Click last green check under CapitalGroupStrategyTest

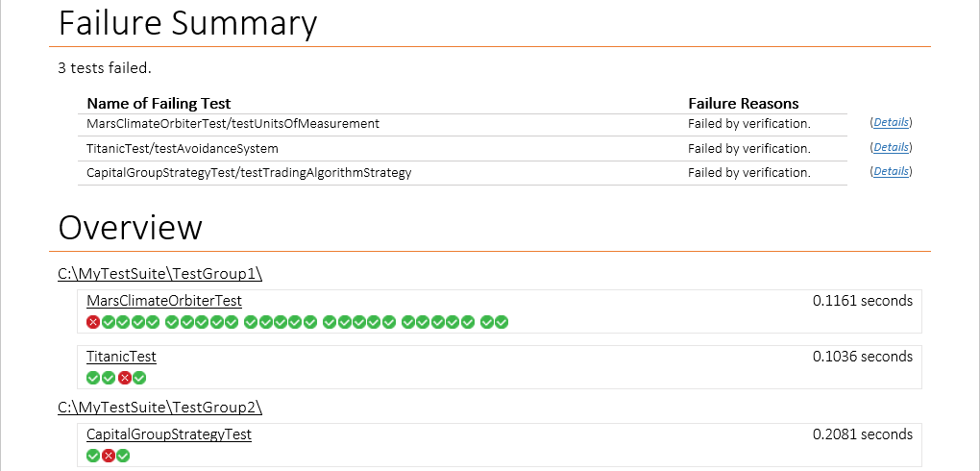[x=123, y=456]
